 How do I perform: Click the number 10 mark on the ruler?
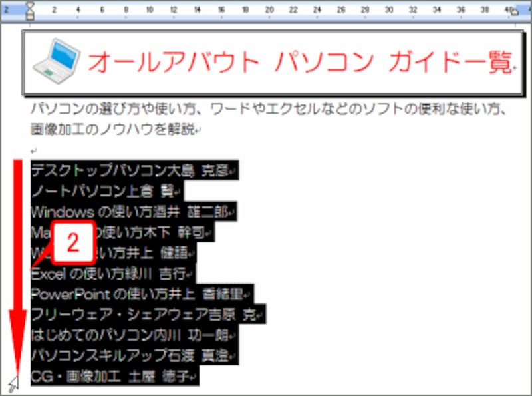151,10
